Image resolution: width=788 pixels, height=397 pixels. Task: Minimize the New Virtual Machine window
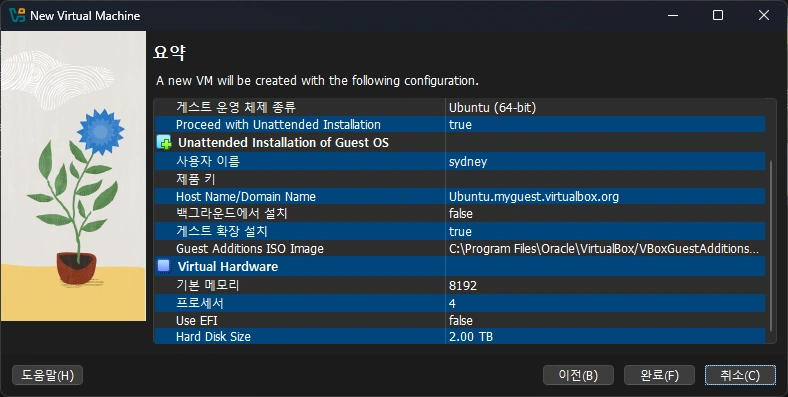(673, 15)
